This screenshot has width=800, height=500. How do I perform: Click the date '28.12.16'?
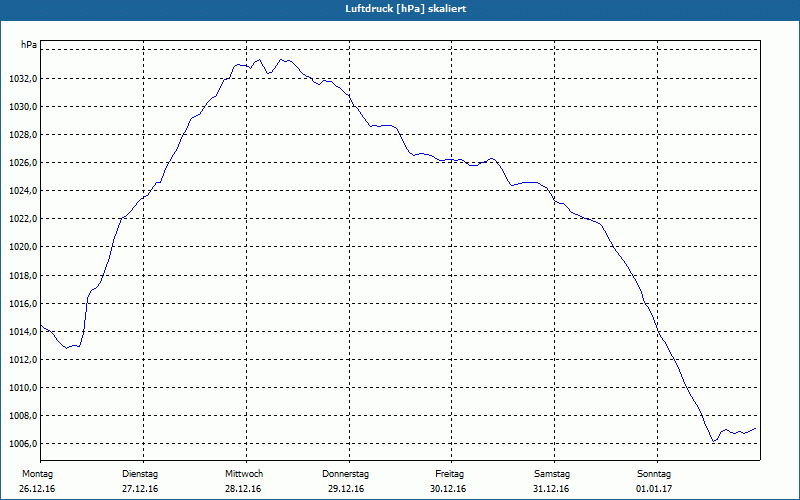click(x=243, y=489)
